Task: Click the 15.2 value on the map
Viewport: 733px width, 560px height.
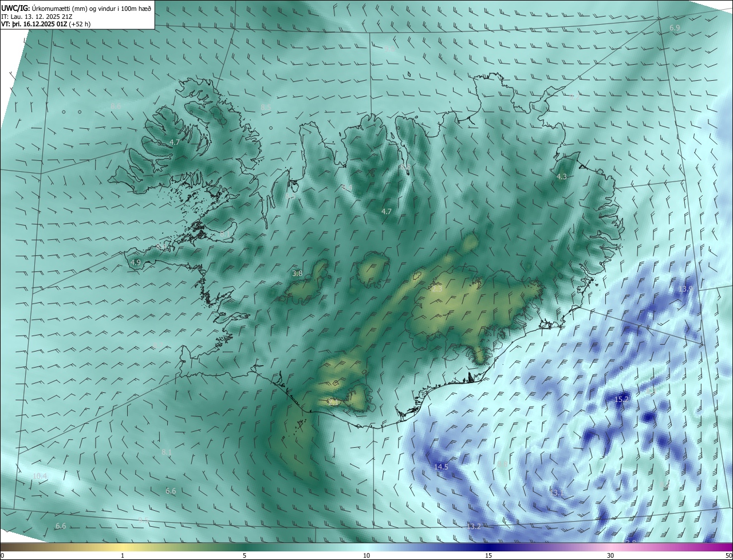Action: pos(622,399)
